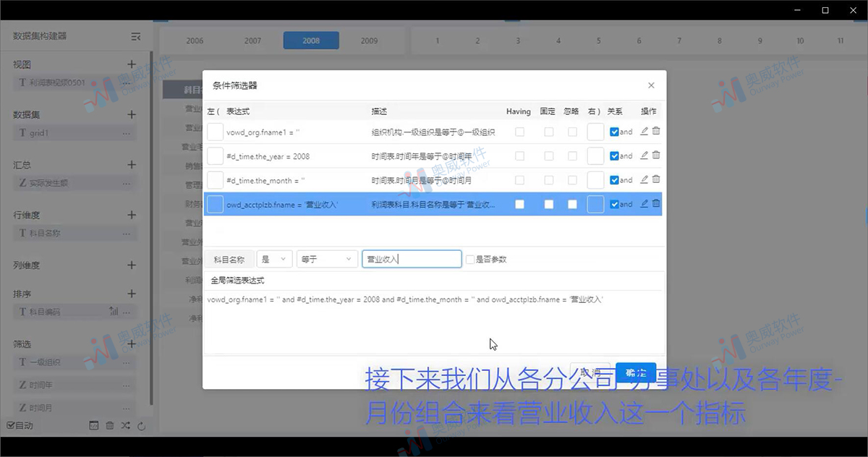Delete the #d_time.the_month condition
The width and height of the screenshot is (868, 457).
pyautogui.click(x=656, y=179)
